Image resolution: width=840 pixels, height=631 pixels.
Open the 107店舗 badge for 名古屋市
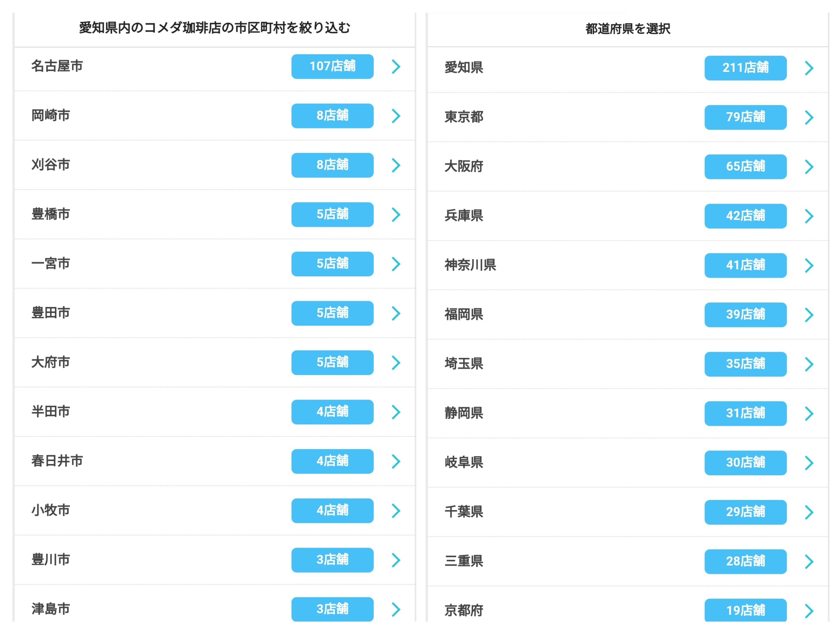coord(332,67)
